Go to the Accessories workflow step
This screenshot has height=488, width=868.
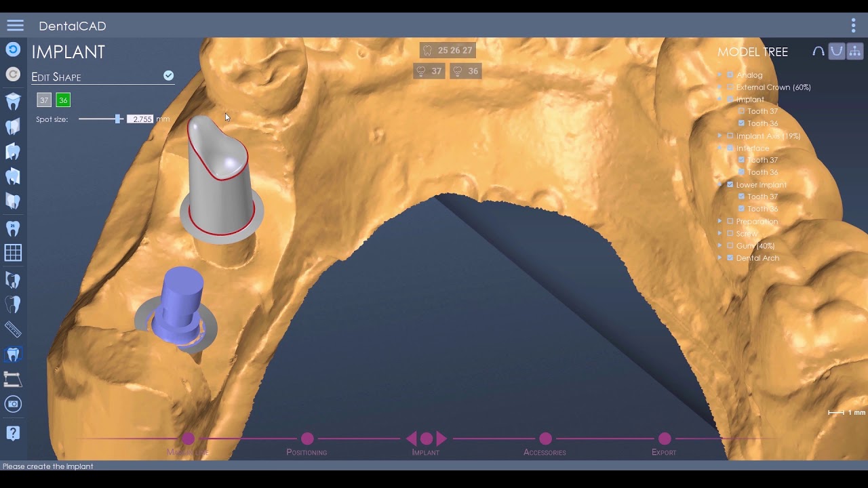pyautogui.click(x=545, y=439)
